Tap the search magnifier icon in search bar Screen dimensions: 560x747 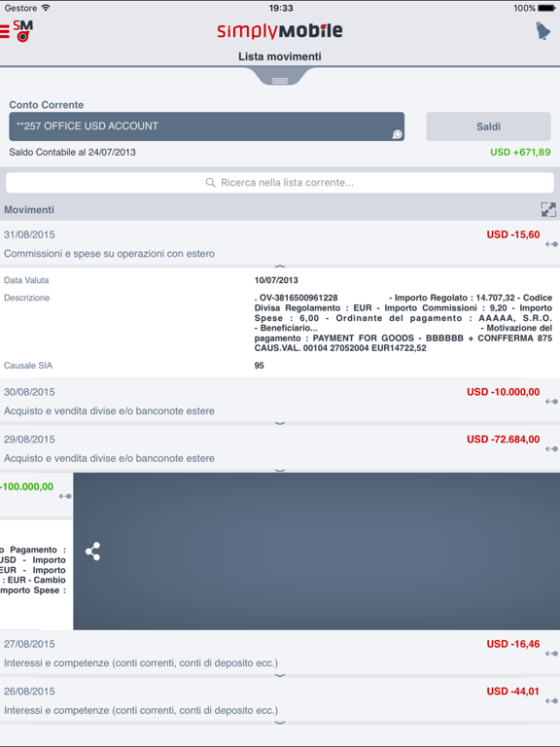[x=210, y=183]
